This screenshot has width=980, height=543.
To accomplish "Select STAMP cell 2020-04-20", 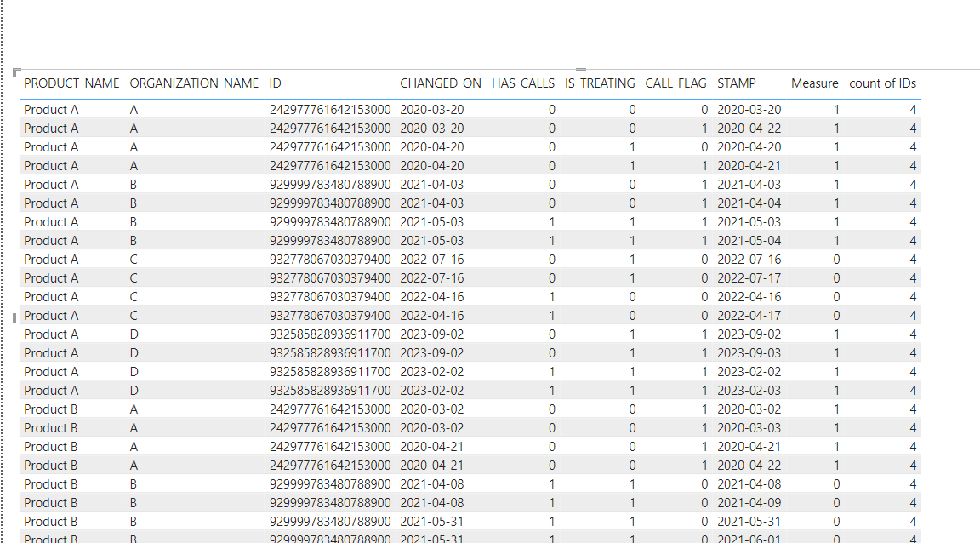I will click(x=749, y=147).
